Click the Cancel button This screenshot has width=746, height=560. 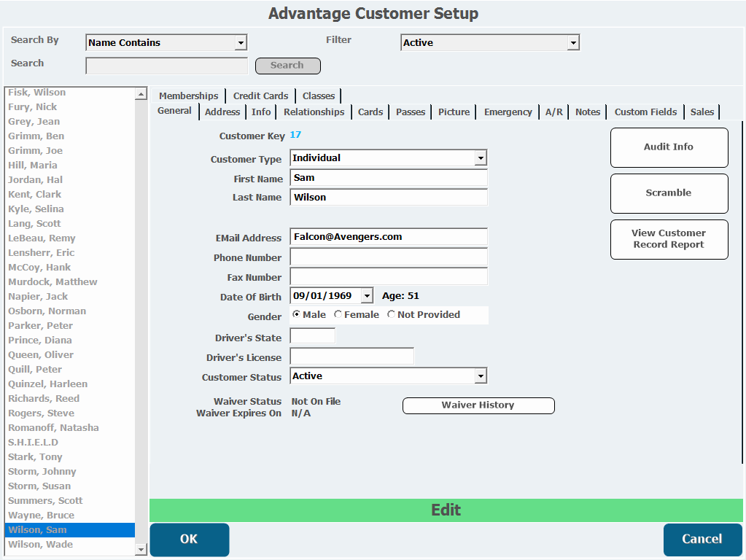[x=702, y=539]
